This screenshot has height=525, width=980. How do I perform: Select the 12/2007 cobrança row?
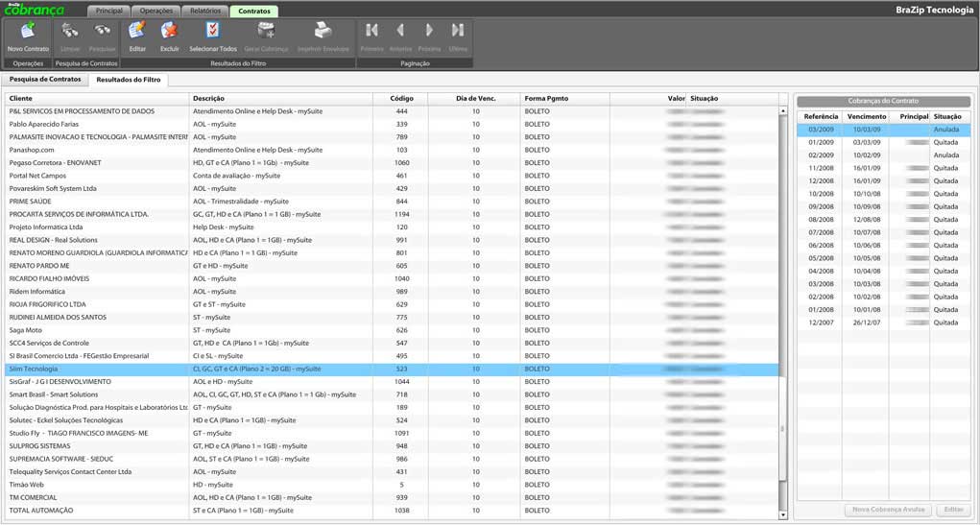coord(884,323)
